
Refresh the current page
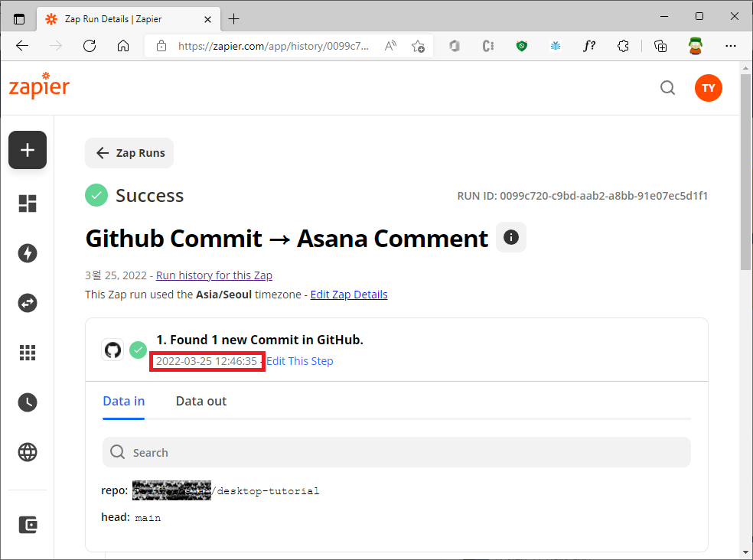90,46
